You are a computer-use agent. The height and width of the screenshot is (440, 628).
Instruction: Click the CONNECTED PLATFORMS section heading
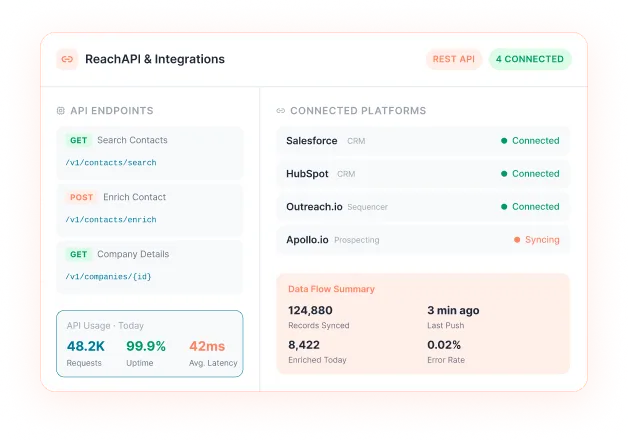click(x=358, y=111)
